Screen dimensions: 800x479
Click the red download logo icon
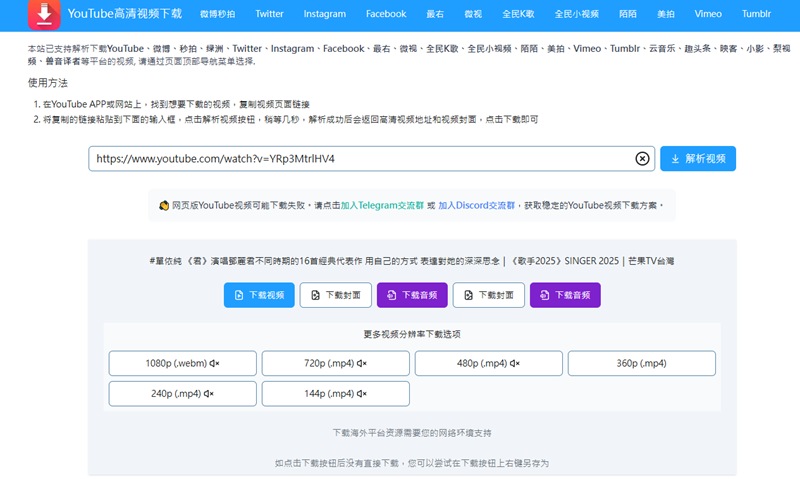pos(44,14)
